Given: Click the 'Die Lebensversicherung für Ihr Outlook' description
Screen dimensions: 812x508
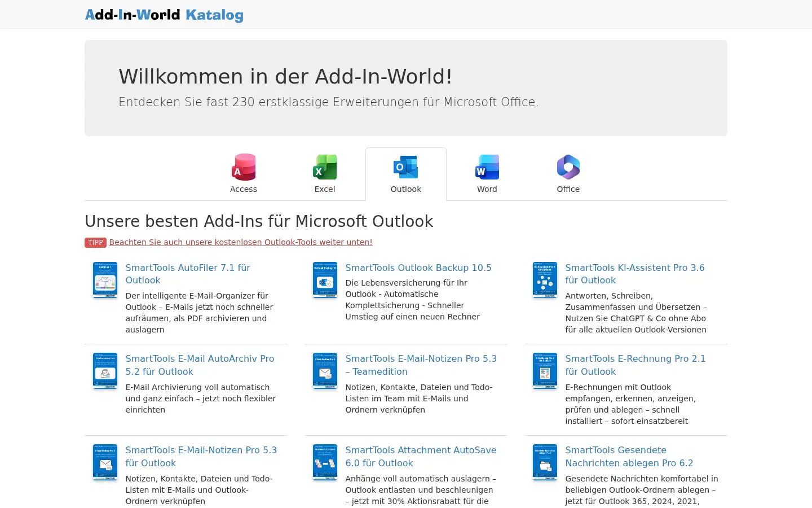Looking at the screenshot, I should (412, 300).
